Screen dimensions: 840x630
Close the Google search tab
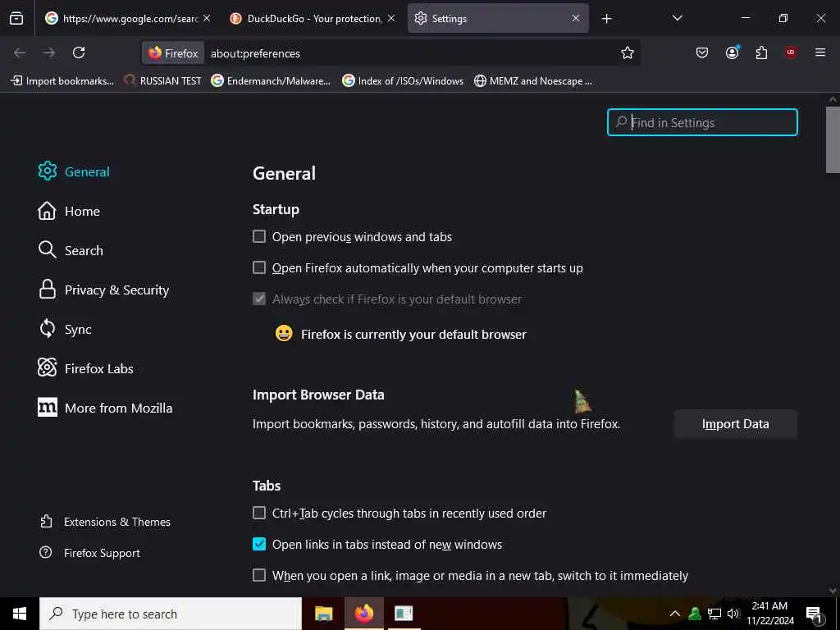pyautogui.click(x=207, y=18)
